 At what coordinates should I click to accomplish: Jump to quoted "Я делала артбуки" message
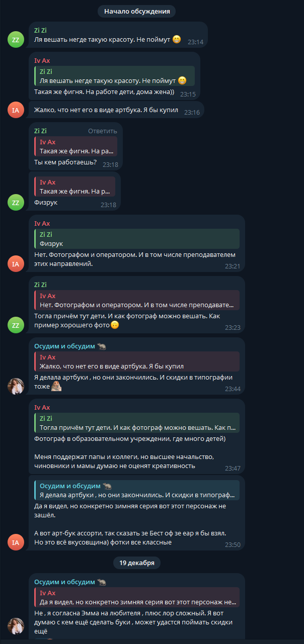pyautogui.click(x=136, y=490)
